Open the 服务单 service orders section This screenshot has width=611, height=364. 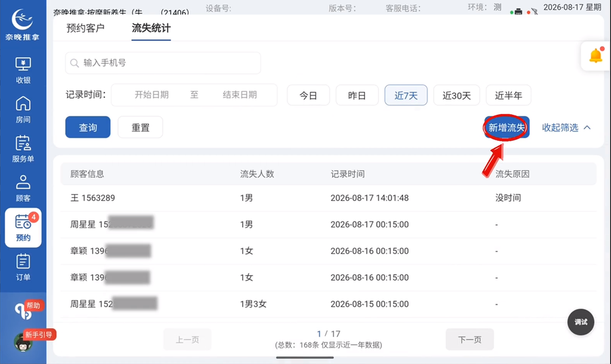pyautogui.click(x=23, y=149)
